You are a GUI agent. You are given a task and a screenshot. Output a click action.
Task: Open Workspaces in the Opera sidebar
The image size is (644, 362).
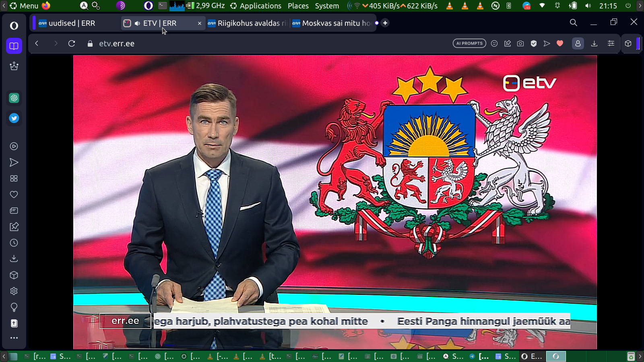(x=14, y=46)
